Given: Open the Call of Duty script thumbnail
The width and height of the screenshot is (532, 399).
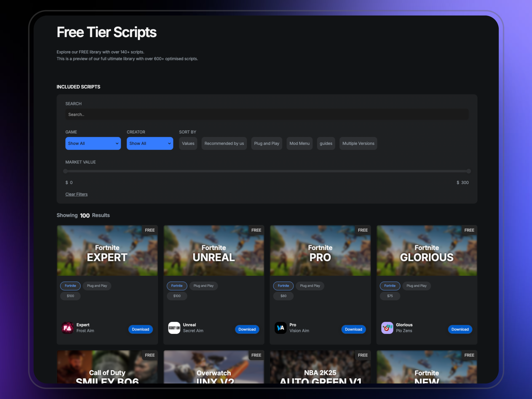Looking at the screenshot, I should click(107, 367).
